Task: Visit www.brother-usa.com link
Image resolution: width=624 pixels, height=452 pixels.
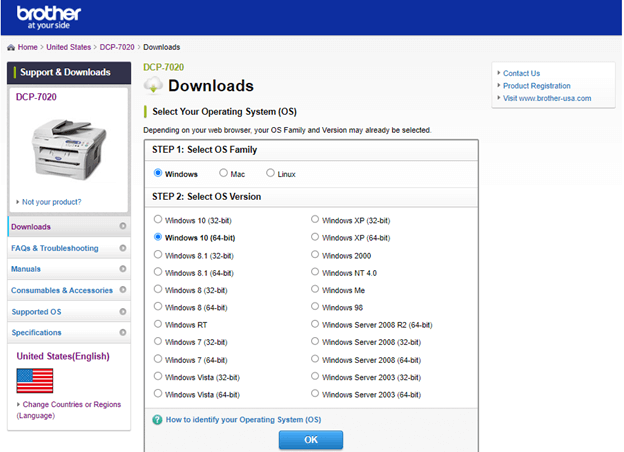Action: point(547,98)
